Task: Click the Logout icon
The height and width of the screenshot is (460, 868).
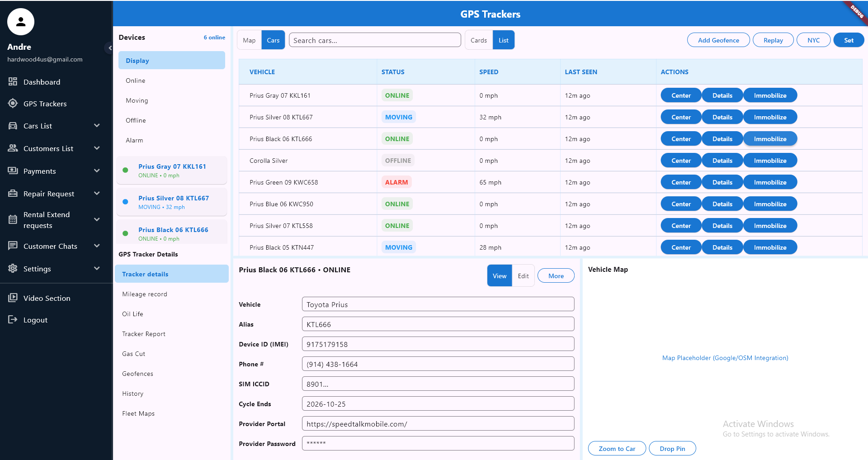Action: (x=13, y=320)
